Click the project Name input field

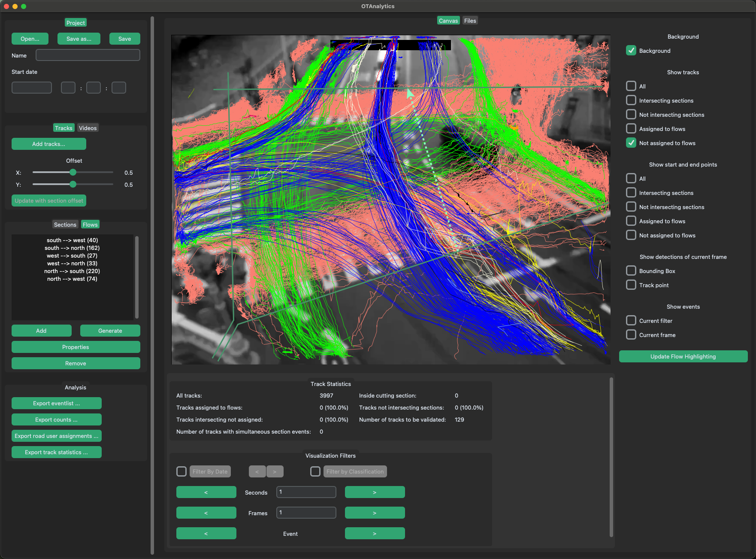[88, 55]
